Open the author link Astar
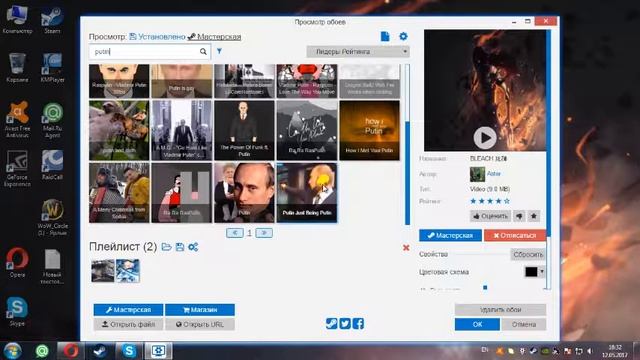This screenshot has height=360, width=640. click(494, 173)
